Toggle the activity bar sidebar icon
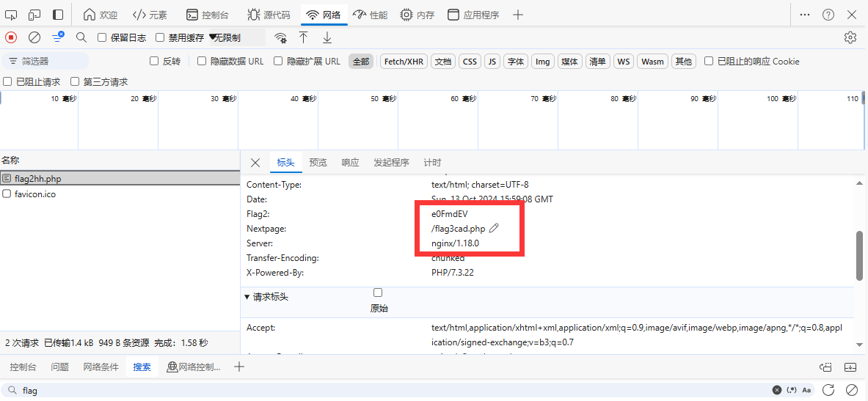This screenshot has height=401, width=868. [x=57, y=15]
